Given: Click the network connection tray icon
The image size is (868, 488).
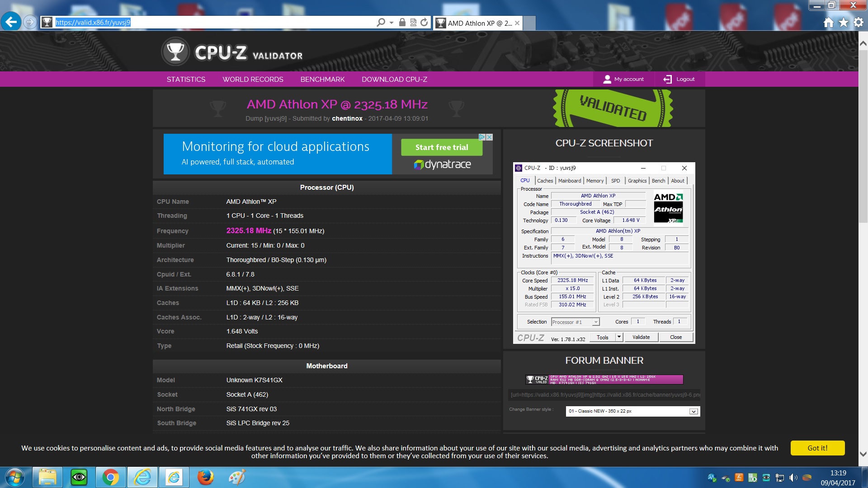Looking at the screenshot, I should 780,477.
